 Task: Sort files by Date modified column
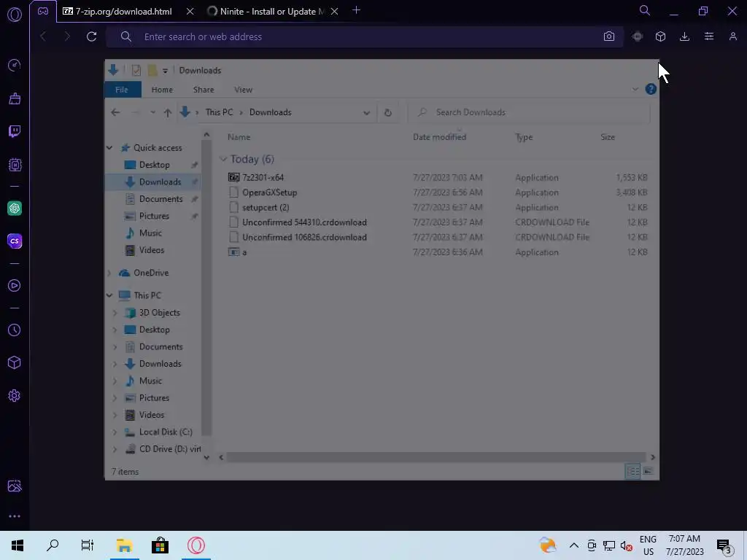(439, 137)
